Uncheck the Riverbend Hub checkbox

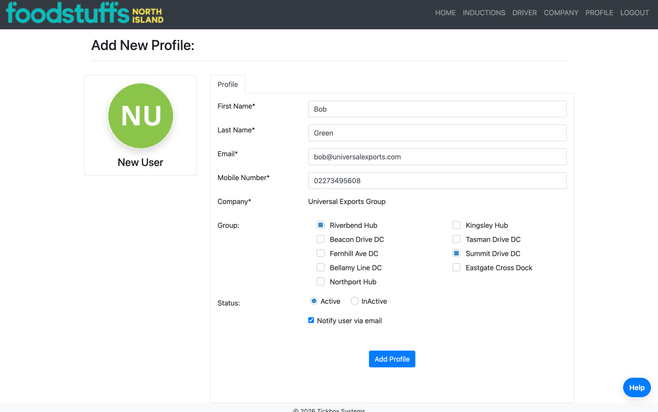(x=321, y=225)
